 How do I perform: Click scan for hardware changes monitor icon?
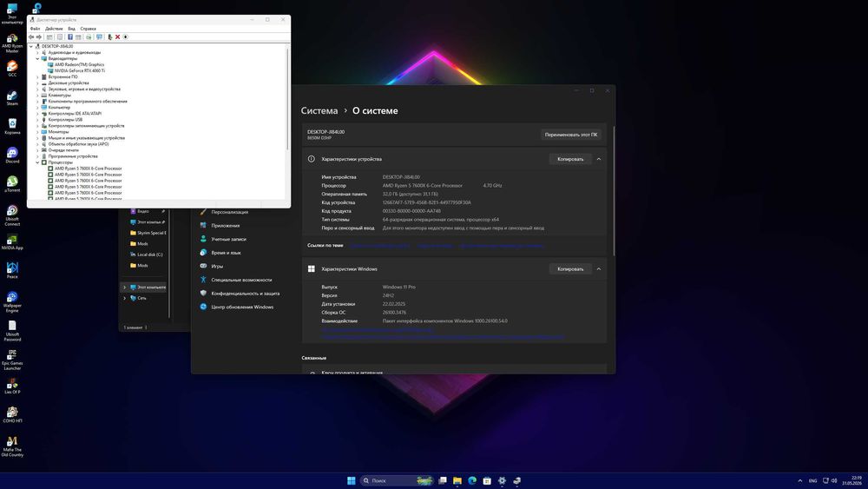pos(99,37)
